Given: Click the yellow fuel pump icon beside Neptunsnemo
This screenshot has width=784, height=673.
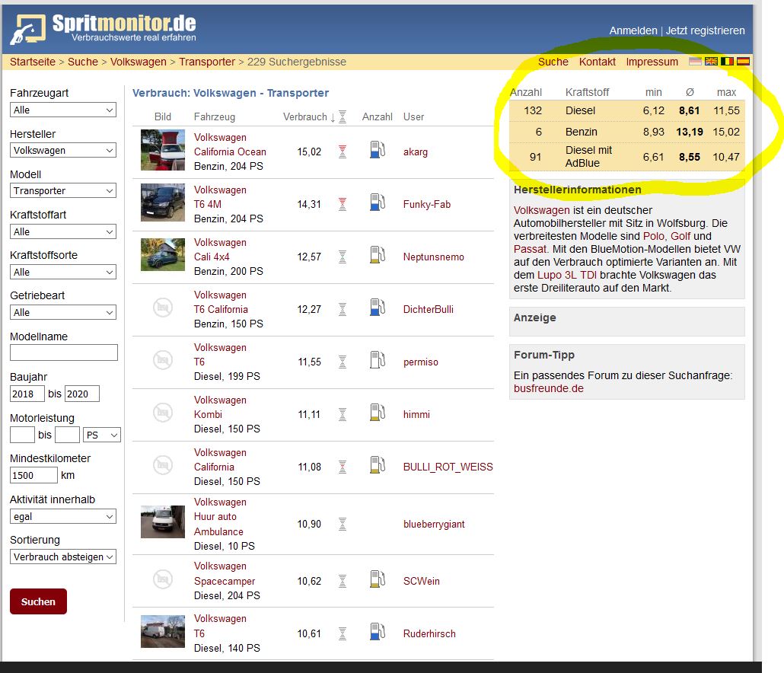Looking at the screenshot, I should pos(377,255).
